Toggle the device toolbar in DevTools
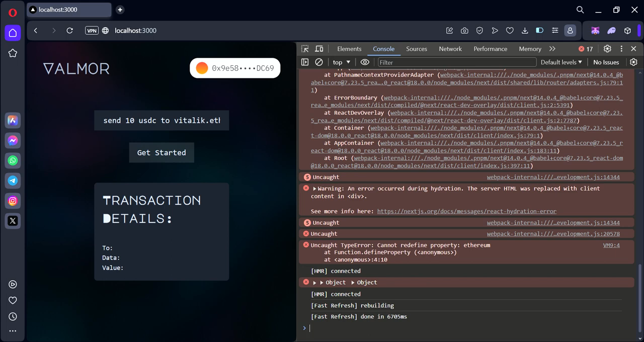This screenshot has height=342, width=644. pyautogui.click(x=319, y=49)
